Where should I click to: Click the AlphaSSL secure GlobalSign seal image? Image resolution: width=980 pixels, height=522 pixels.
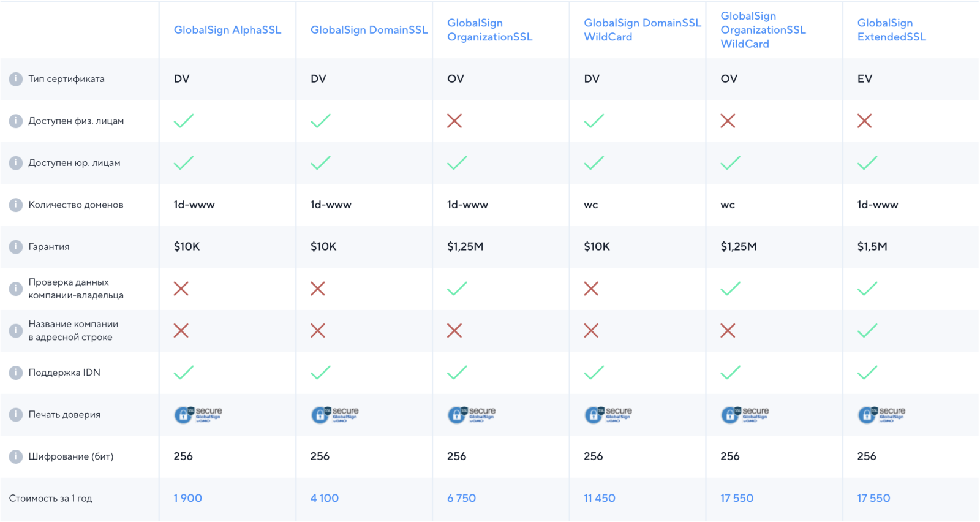[198, 415]
